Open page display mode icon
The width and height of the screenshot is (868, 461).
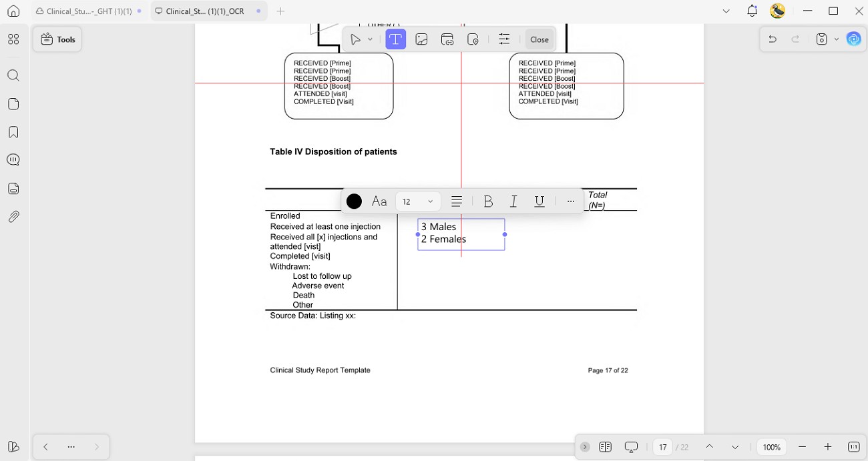pos(606,447)
